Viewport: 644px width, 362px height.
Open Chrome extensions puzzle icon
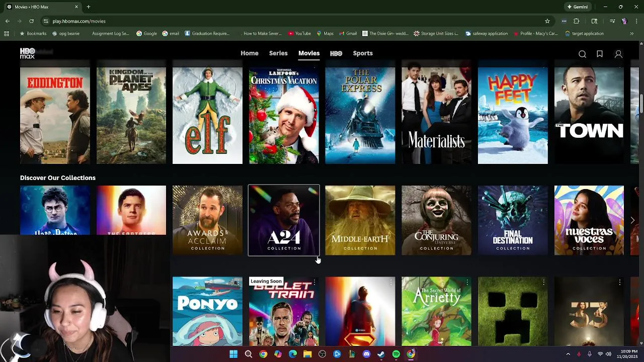577,21
